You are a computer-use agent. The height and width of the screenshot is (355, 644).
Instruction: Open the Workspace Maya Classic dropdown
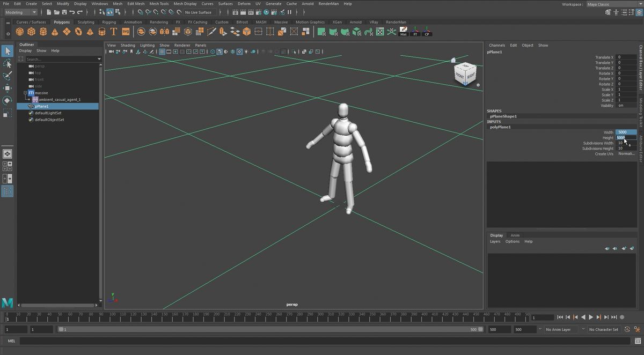tap(612, 4)
